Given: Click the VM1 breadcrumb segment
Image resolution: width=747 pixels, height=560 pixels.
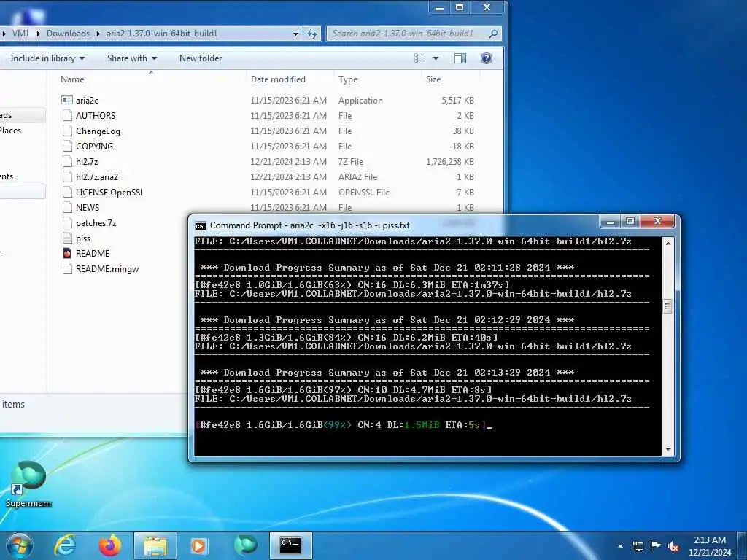Looking at the screenshot, I should click(x=21, y=34).
